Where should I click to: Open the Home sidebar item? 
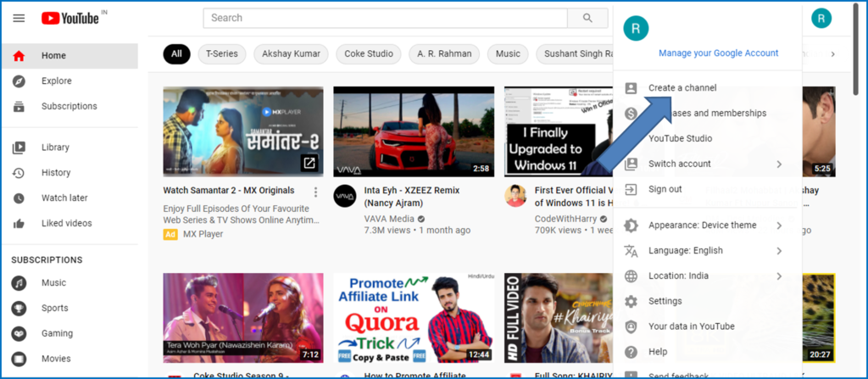[70, 55]
